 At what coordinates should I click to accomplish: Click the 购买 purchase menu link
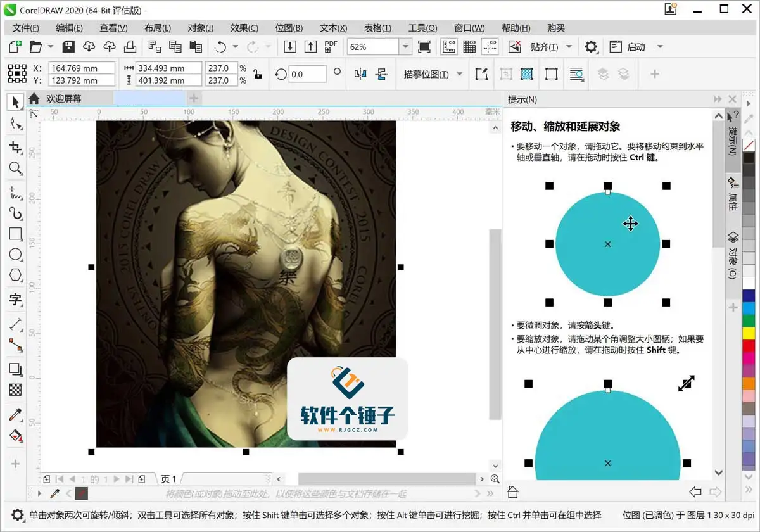(x=556, y=28)
